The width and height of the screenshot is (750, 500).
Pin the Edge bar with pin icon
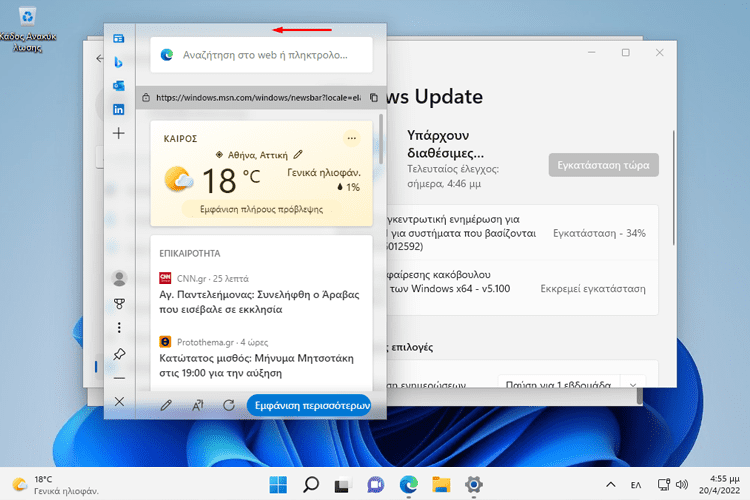pyautogui.click(x=119, y=354)
